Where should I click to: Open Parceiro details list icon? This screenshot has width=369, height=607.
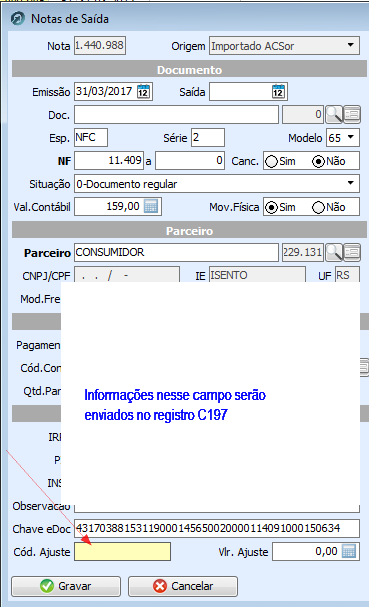point(352,252)
